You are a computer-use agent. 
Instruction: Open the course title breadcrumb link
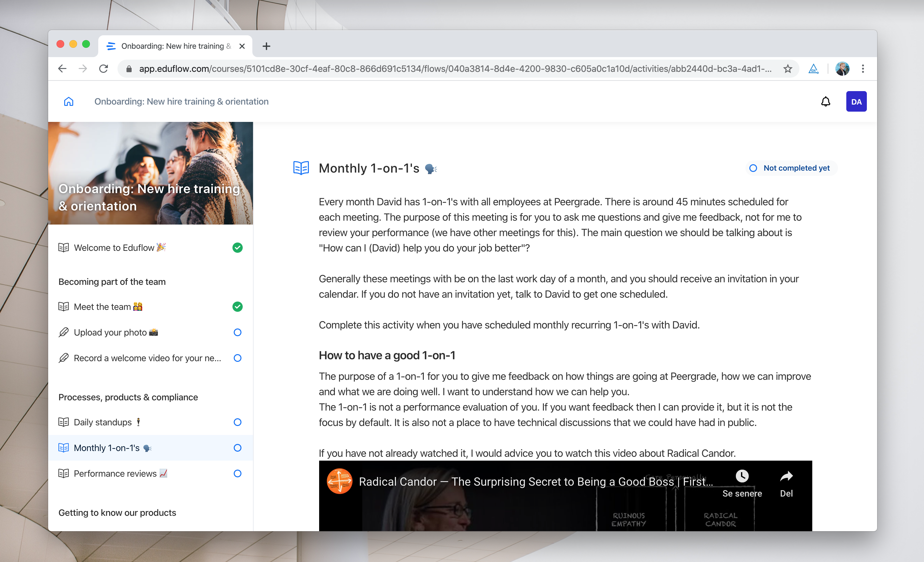(181, 102)
